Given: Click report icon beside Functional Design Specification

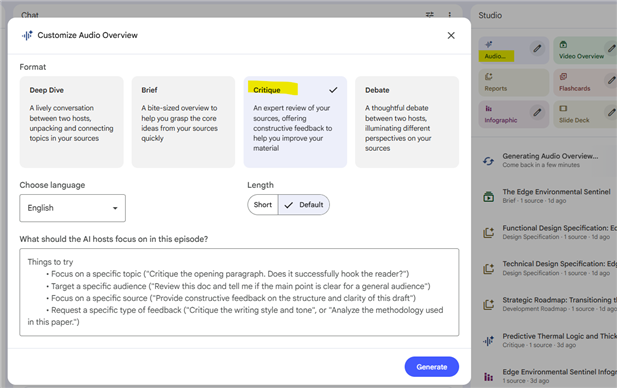Looking at the screenshot, I should 488,233.
